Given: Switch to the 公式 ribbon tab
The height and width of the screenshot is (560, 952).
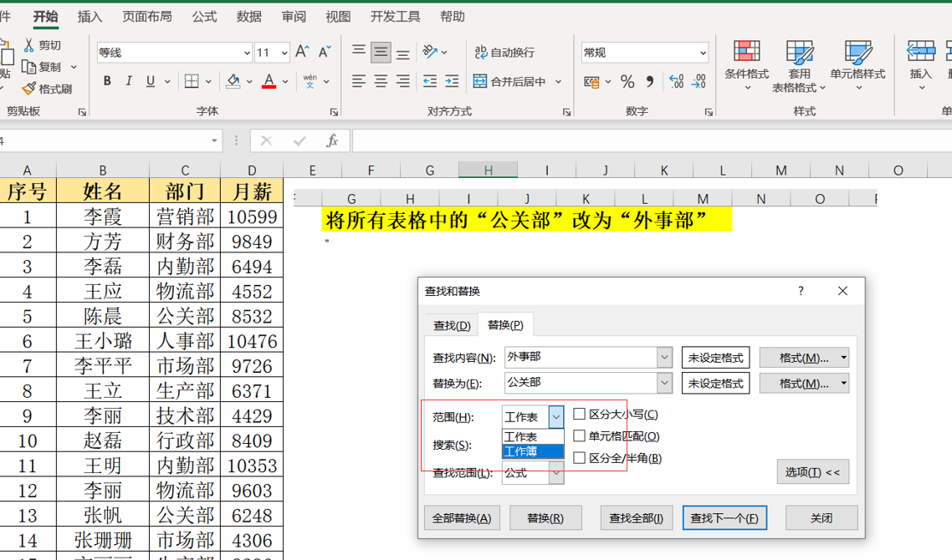Looking at the screenshot, I should (x=205, y=17).
